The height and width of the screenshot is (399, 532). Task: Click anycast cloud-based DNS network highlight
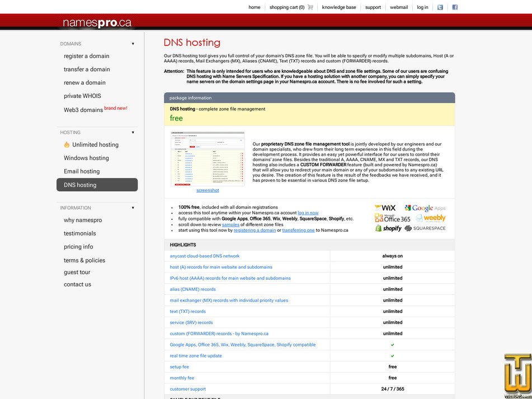pyautogui.click(x=205, y=256)
